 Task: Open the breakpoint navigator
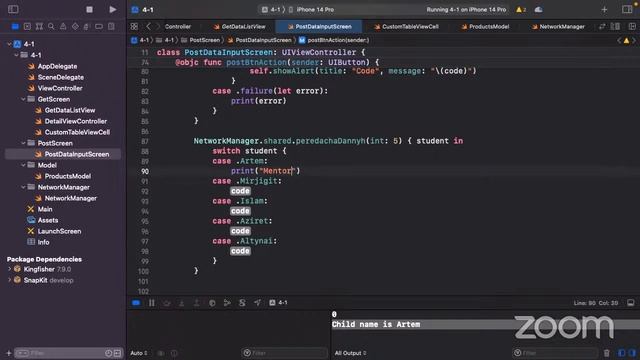99,27
